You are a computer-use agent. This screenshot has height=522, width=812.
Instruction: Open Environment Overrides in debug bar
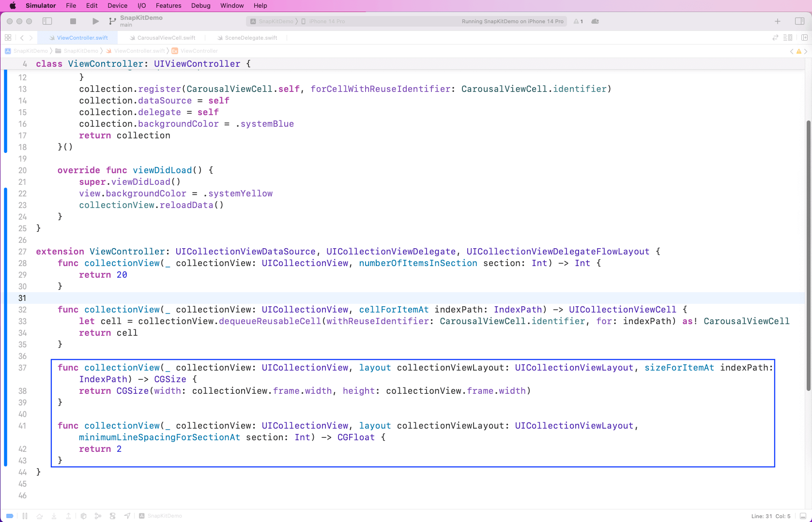pyautogui.click(x=112, y=516)
